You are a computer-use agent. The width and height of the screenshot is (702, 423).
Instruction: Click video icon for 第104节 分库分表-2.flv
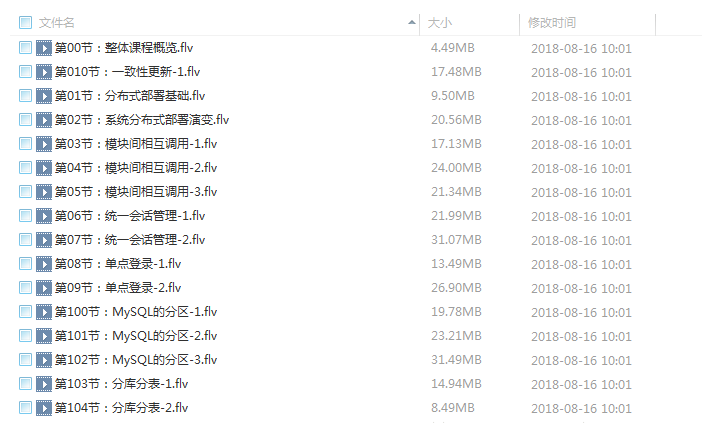[44, 408]
